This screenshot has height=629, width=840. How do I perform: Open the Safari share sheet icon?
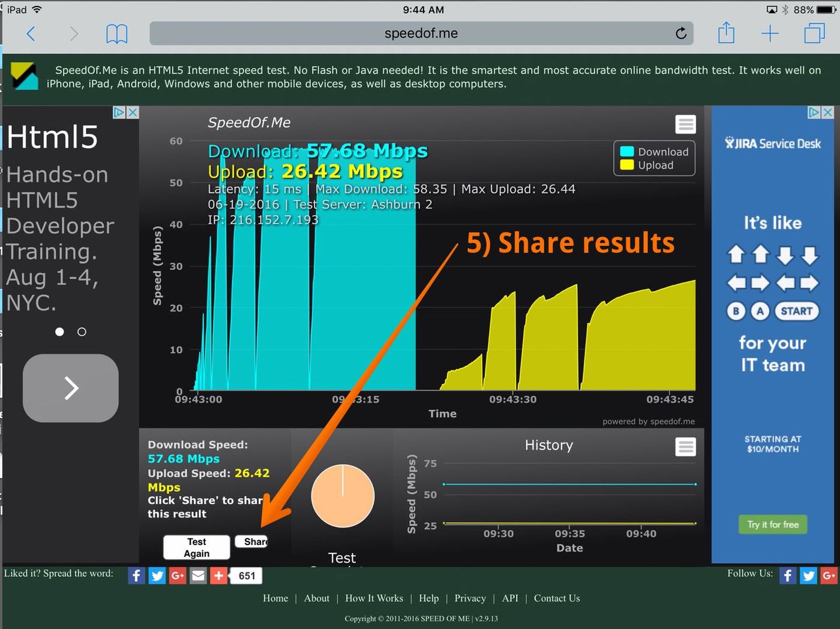click(726, 32)
